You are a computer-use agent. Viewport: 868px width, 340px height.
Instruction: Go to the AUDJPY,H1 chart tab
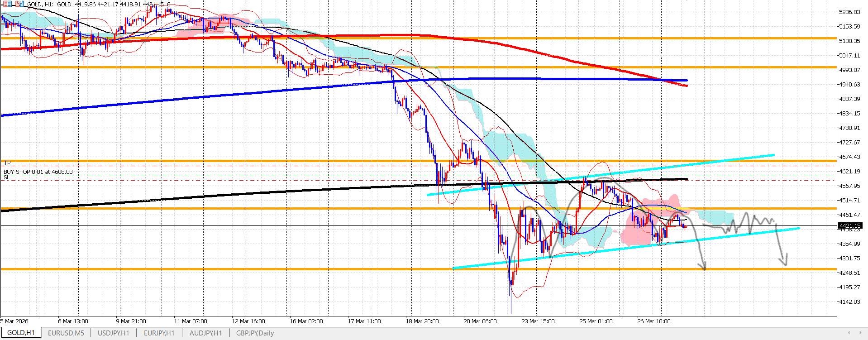tap(205, 333)
